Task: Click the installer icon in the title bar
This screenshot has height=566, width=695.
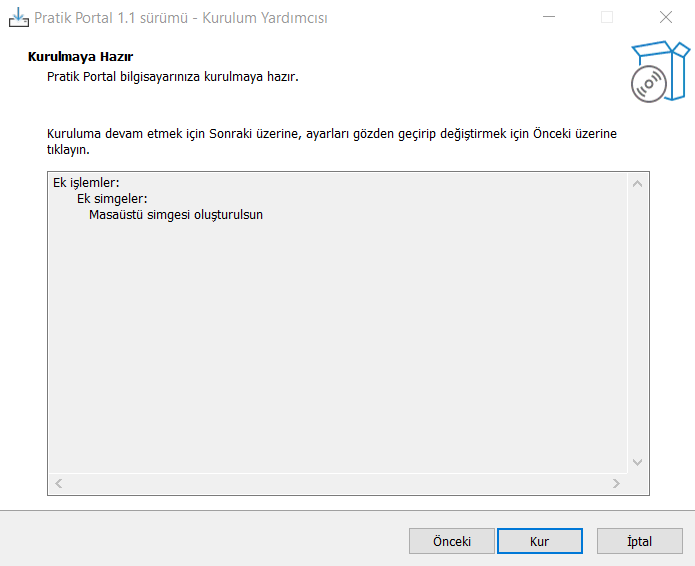Action: pyautogui.click(x=18, y=18)
